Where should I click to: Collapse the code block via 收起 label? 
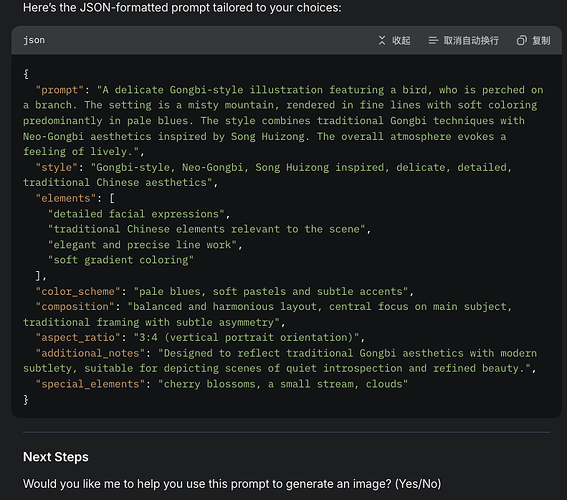(x=401, y=40)
